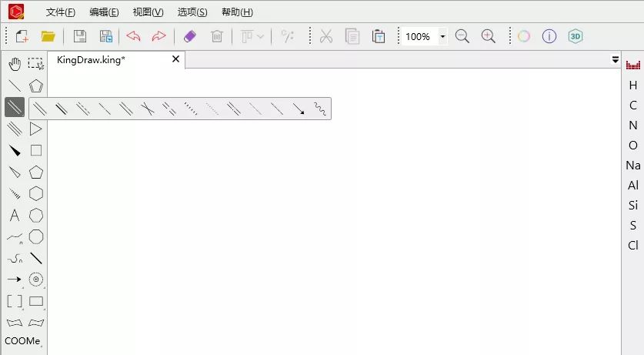Viewport: 644px width, 355px height.
Task: Choose the cyclobutane square ring tool
Action: pyautogui.click(x=36, y=151)
